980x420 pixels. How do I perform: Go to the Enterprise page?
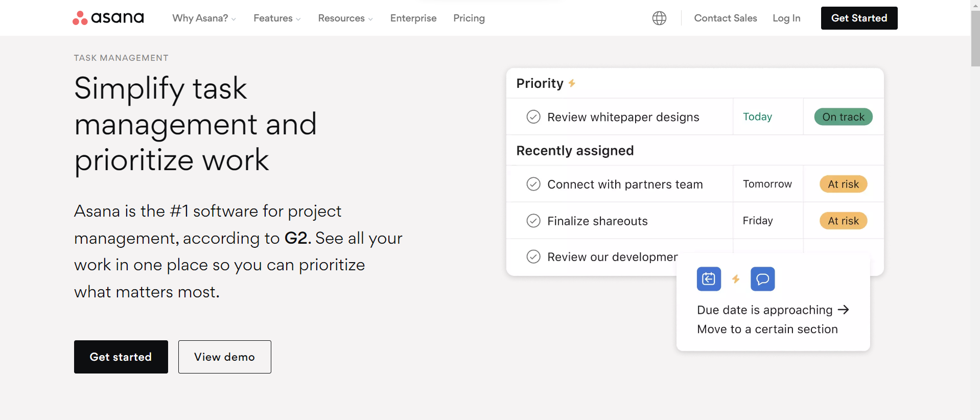pyautogui.click(x=413, y=18)
